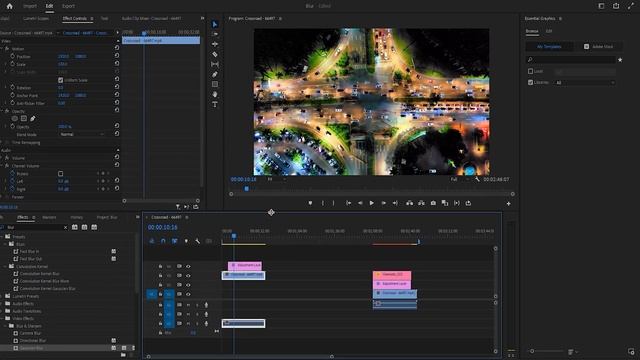Select the Track Select Forward tool
This screenshot has height=360, width=640.
[x=215, y=34]
